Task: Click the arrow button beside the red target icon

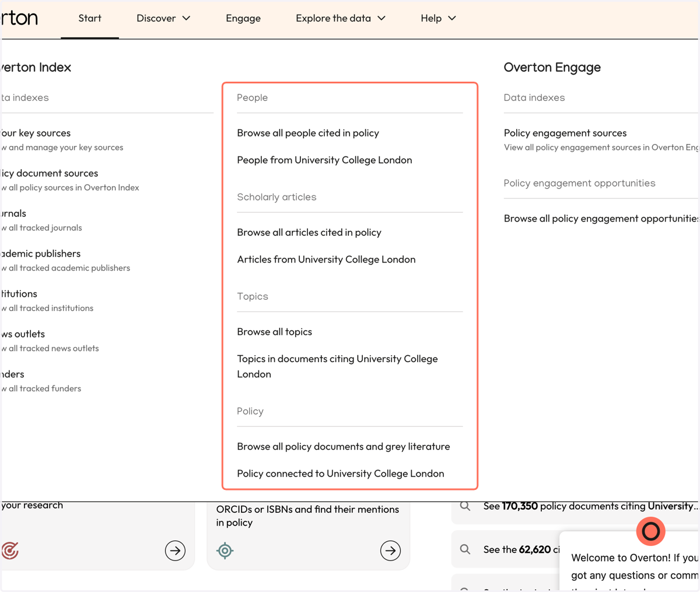Action: click(175, 551)
